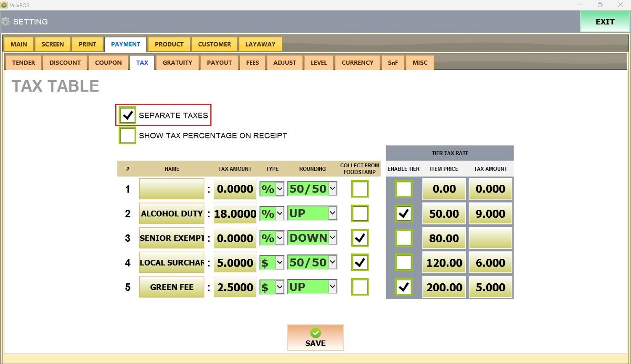Open the GRATUITY sub-tab
Image resolution: width=631 pixels, height=364 pixels.
coord(177,63)
